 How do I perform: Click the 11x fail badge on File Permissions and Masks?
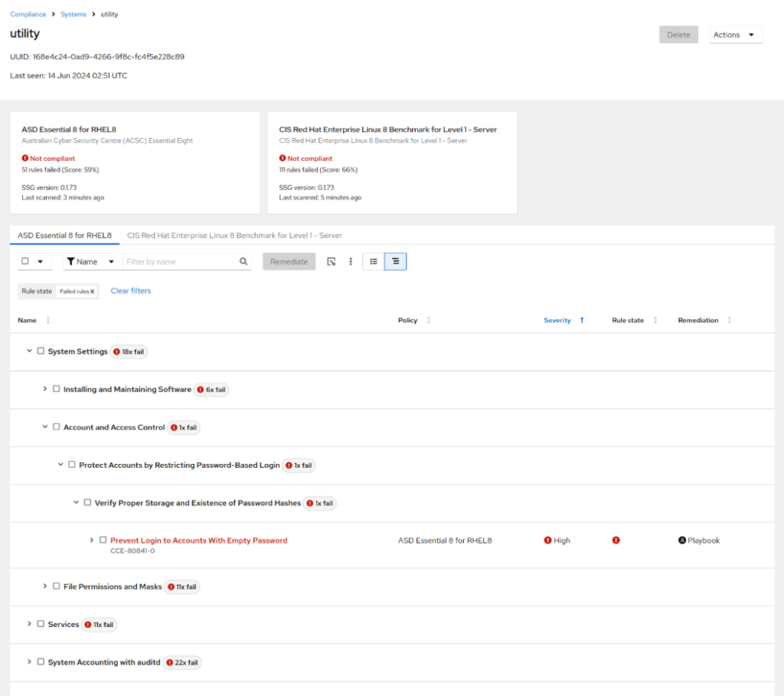182,587
